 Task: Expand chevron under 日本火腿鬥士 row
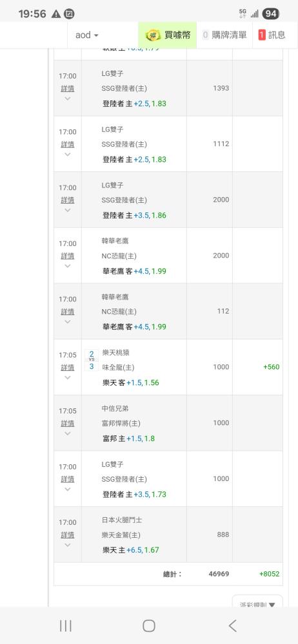click(68, 545)
